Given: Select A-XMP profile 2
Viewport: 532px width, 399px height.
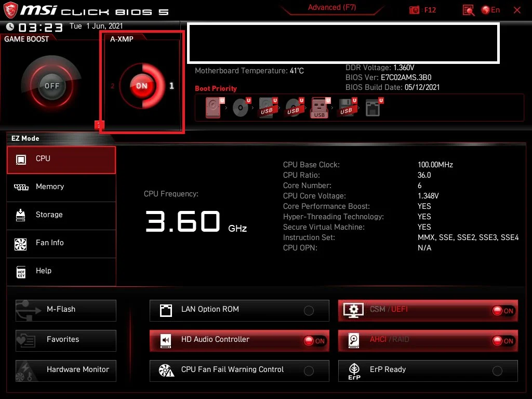Looking at the screenshot, I should [113, 86].
